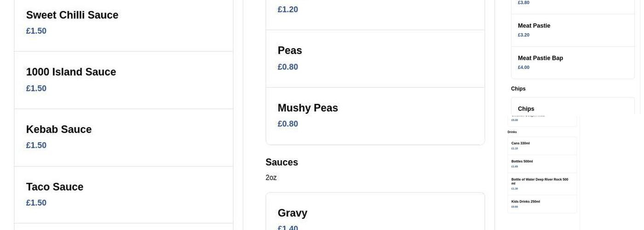Screen dimensions: 644x230
Task: Click the Drinks section heading
Action: point(512,132)
